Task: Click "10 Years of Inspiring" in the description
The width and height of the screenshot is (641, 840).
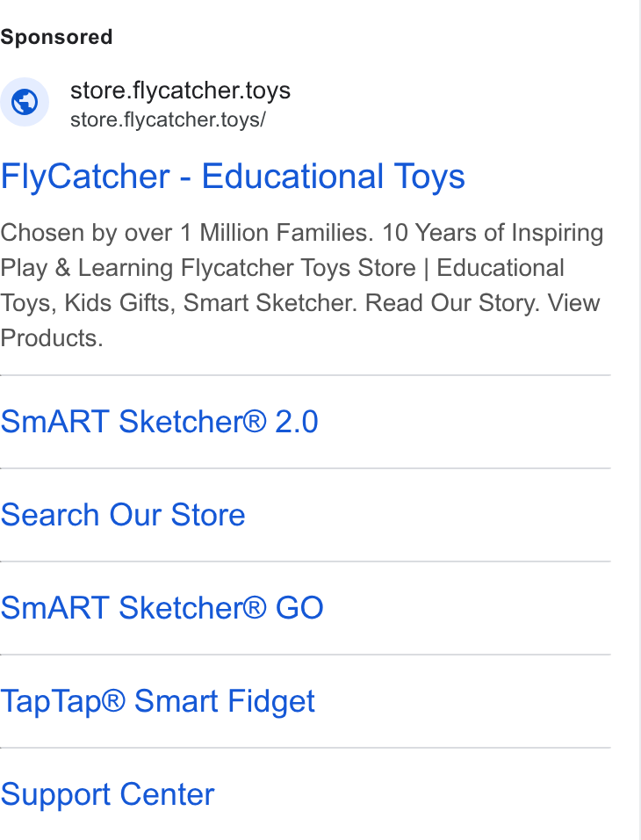Action: pos(493,233)
